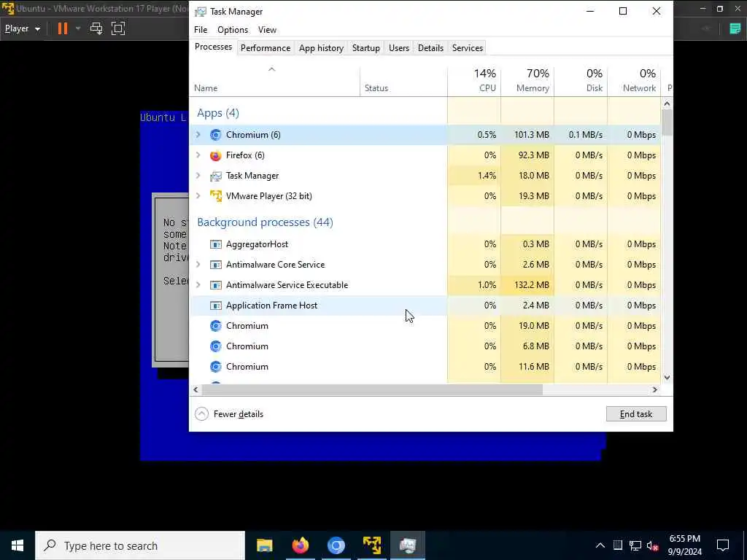747x560 pixels.
Task: Open the File menu
Action: tap(201, 29)
